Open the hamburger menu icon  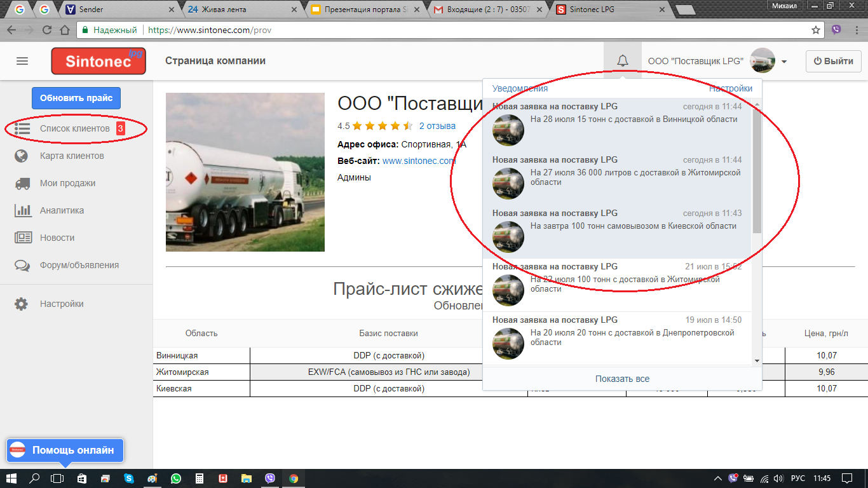(22, 61)
